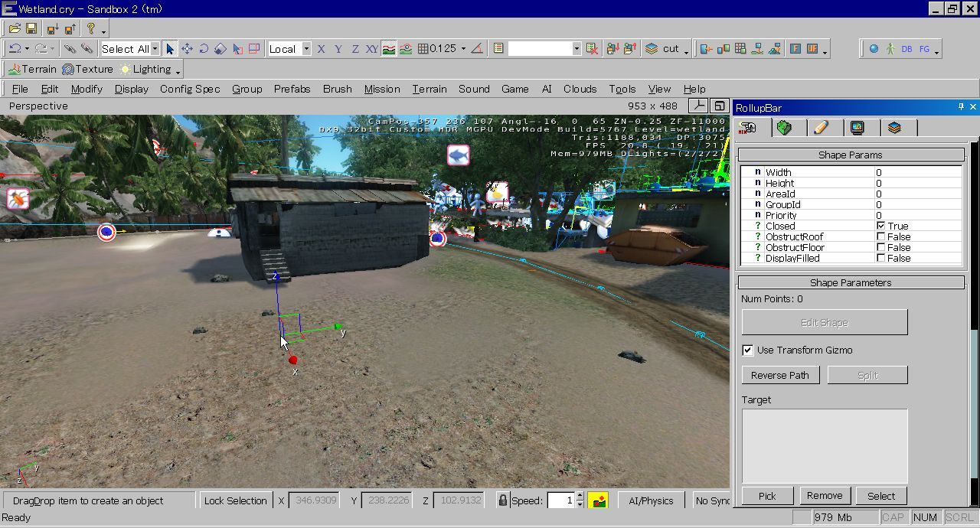Image resolution: width=980 pixels, height=528 pixels.
Task: Constrain movement to the Z axis
Action: tap(354, 48)
